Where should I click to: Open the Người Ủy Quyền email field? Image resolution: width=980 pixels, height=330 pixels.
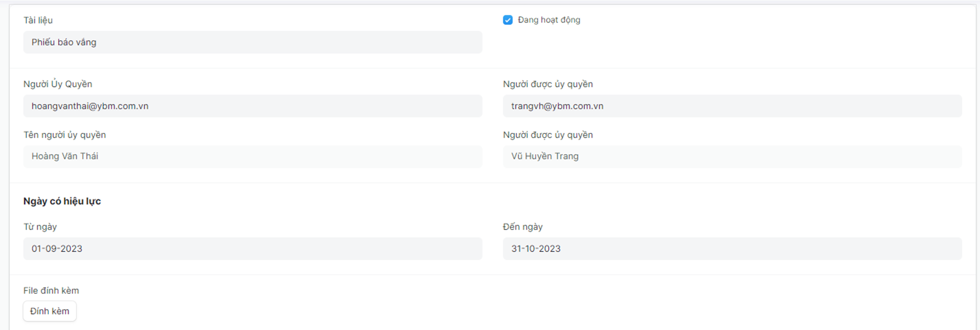(252, 106)
